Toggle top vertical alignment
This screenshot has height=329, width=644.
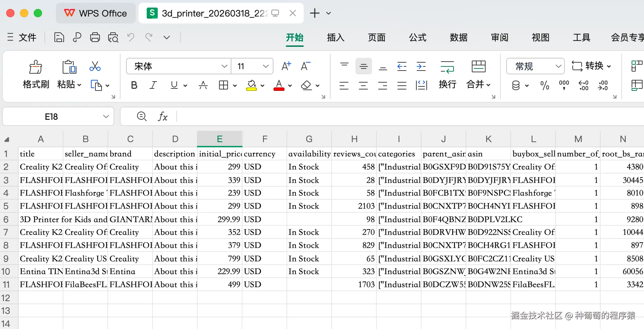[344, 66]
